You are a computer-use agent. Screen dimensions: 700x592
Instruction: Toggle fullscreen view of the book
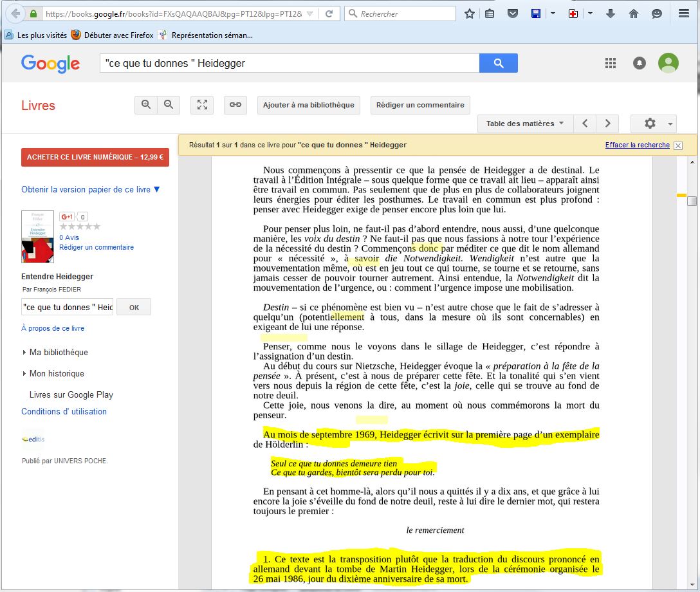point(202,105)
